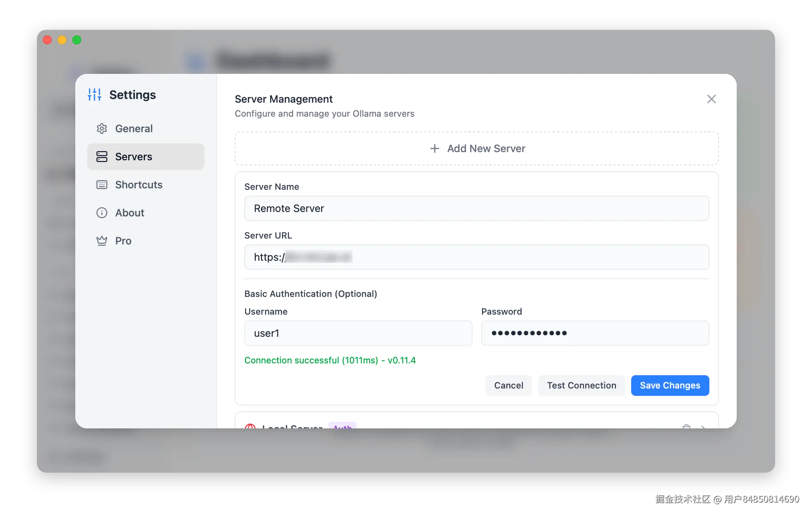Open the Shortcuts settings tab
Screen dimensions: 812x517
click(139, 185)
